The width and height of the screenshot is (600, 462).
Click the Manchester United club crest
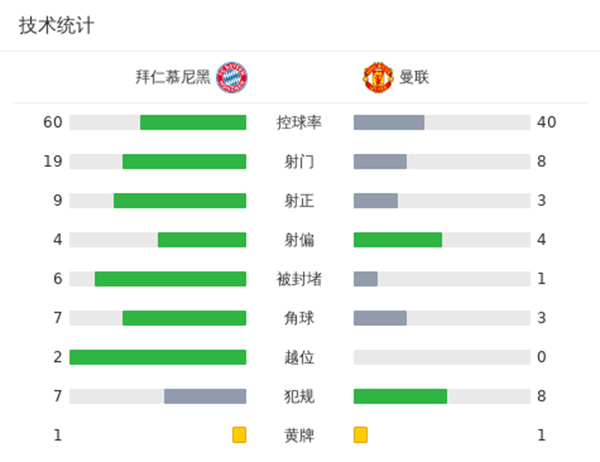tap(378, 77)
